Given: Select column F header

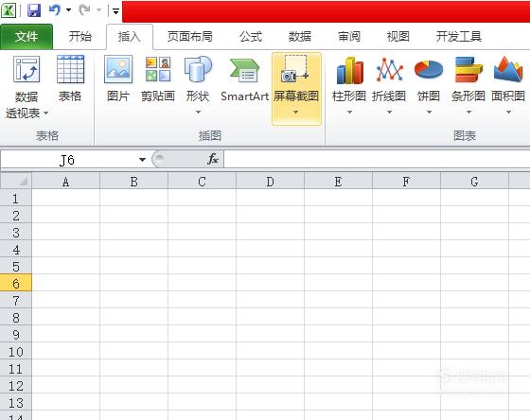Looking at the screenshot, I should pos(407,182).
